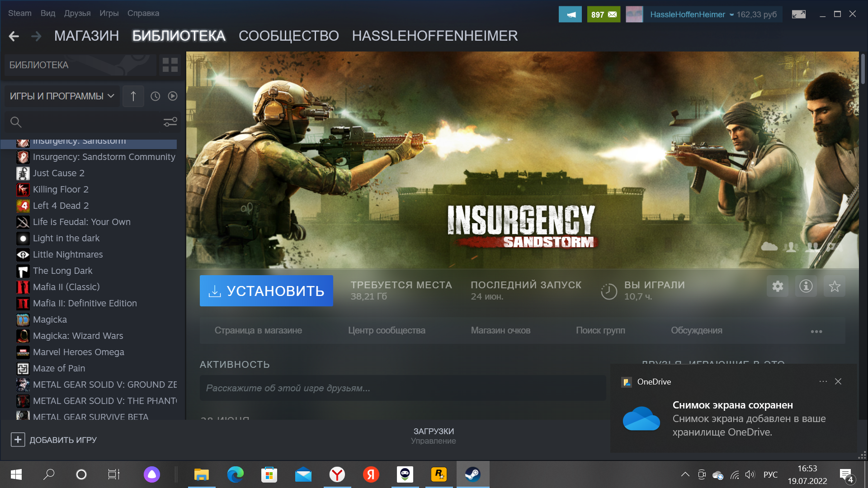Viewport: 868px width, 488px height.
Task: Open File Explorer from taskbar
Action: (x=202, y=474)
